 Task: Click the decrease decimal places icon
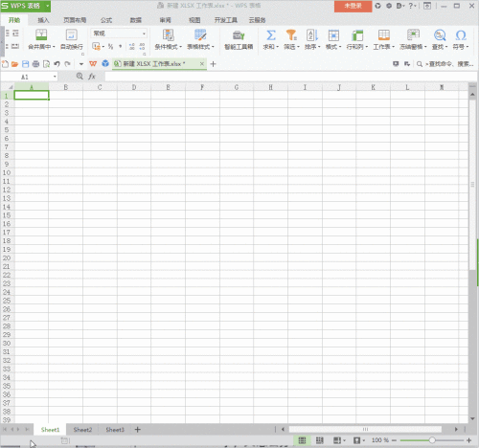pos(142,47)
